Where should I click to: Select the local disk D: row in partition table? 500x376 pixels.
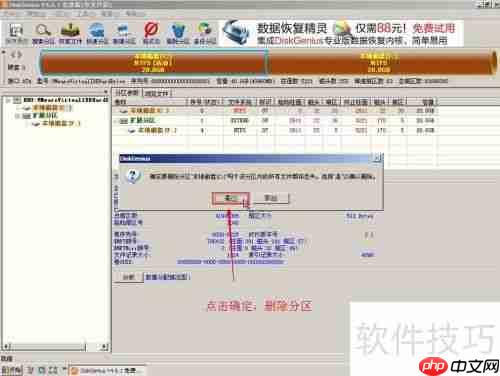point(275,131)
